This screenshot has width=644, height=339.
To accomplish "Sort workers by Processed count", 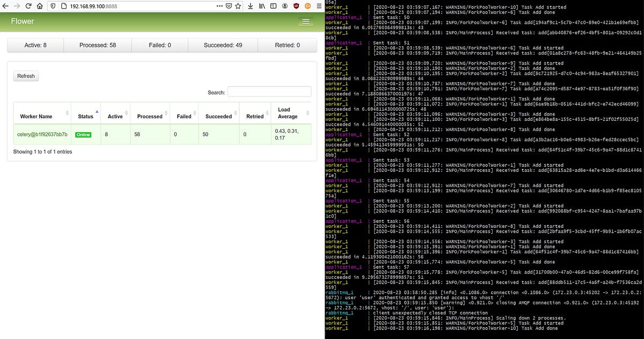I will [149, 115].
